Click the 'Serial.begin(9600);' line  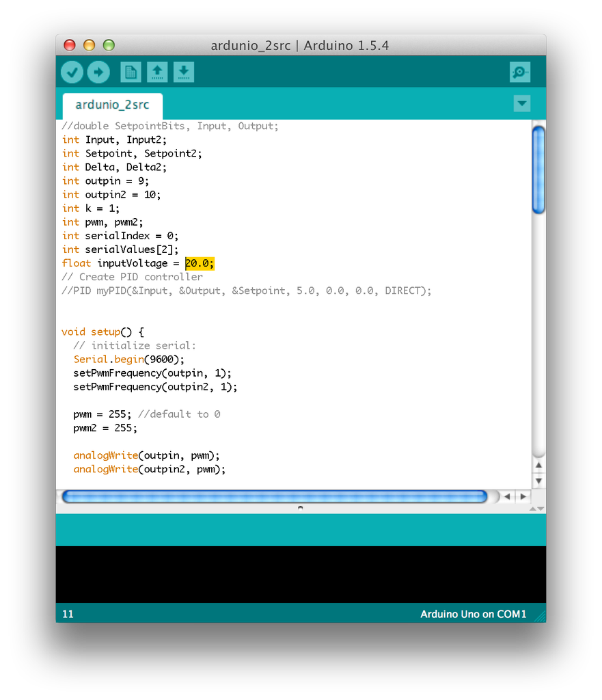(x=129, y=360)
